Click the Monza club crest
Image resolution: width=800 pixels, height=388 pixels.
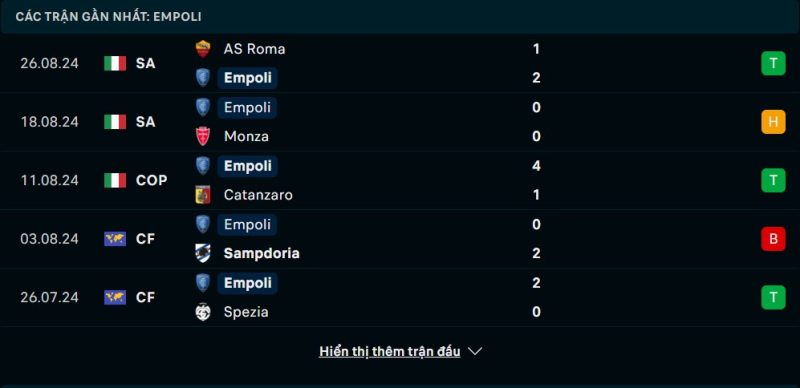tap(203, 136)
